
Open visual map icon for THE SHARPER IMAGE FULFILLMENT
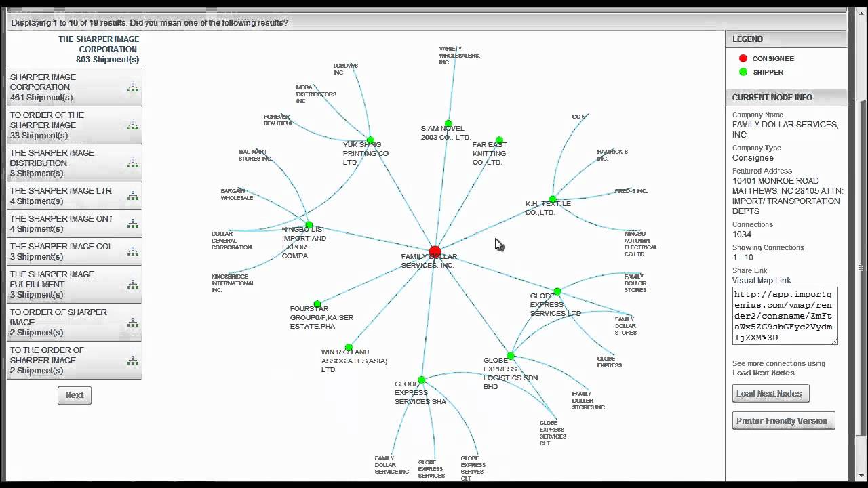[133, 285]
